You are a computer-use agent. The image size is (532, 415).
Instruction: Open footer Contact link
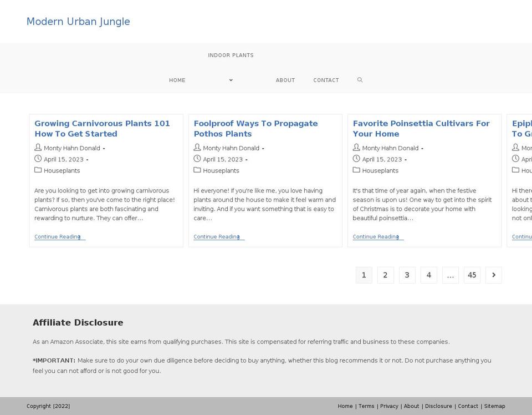(x=468, y=406)
